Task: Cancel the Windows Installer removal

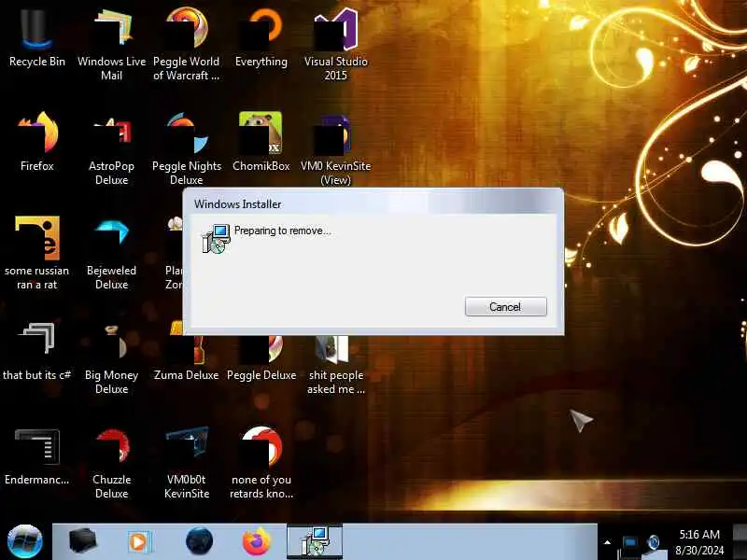Action: [505, 307]
